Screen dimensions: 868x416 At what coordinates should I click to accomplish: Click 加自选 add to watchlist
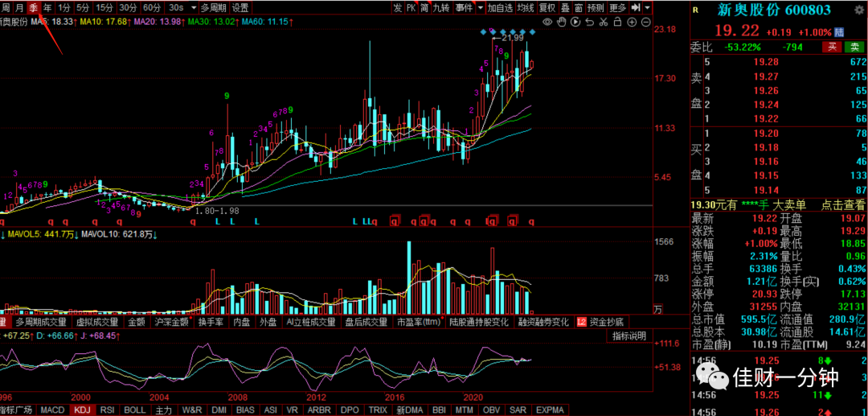pyautogui.click(x=500, y=8)
